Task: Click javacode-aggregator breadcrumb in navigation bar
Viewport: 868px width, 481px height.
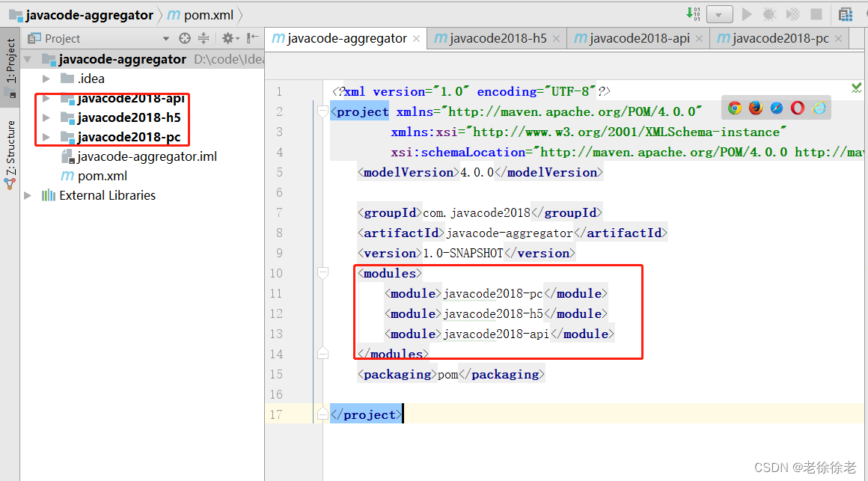Action: [82, 15]
